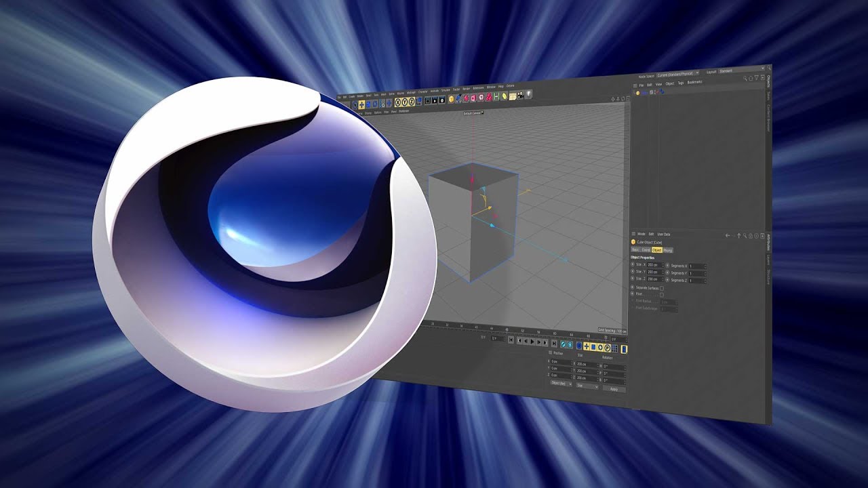Switch to the Coord tab
The width and height of the screenshot is (868, 488).
pos(646,250)
